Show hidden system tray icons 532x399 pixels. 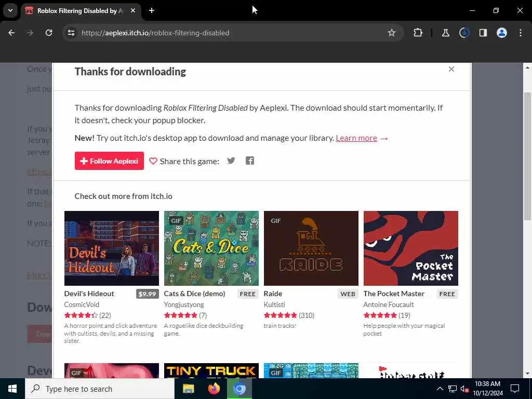pos(440,389)
